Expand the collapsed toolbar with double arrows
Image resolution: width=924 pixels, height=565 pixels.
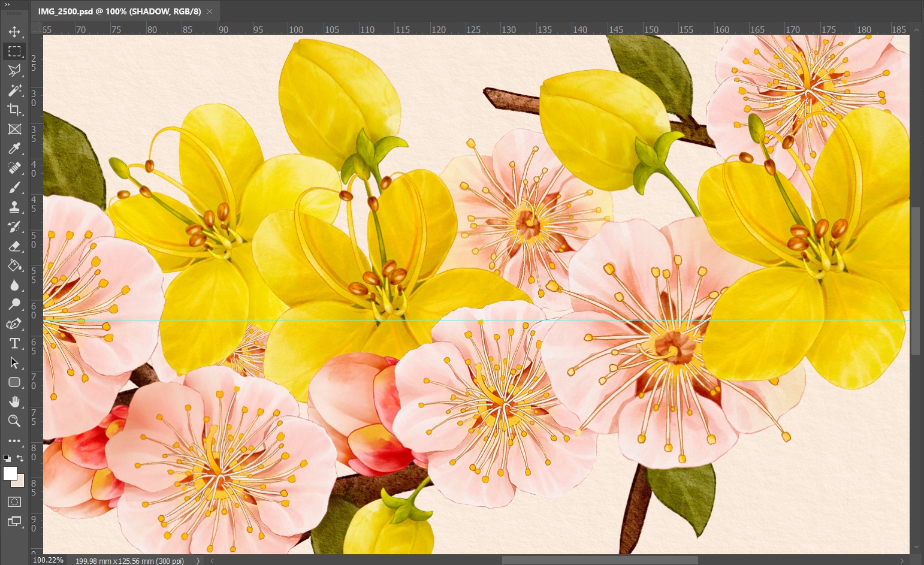8,5
